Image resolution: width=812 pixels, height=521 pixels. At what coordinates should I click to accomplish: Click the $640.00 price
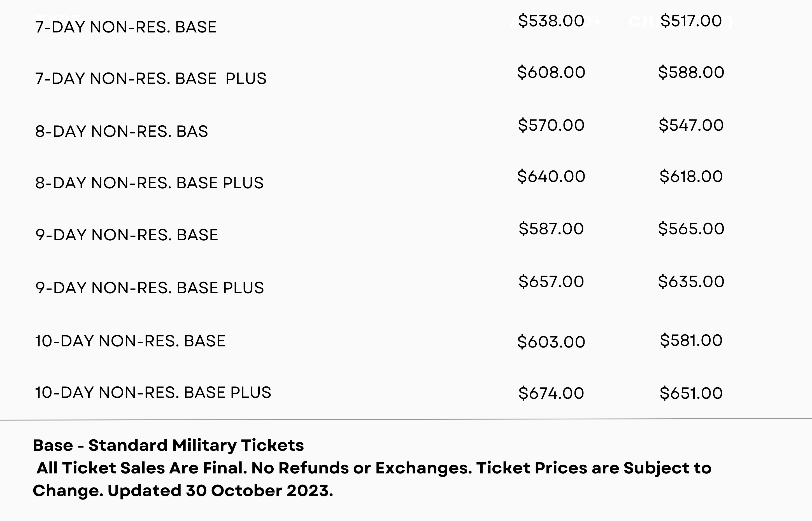click(x=551, y=176)
